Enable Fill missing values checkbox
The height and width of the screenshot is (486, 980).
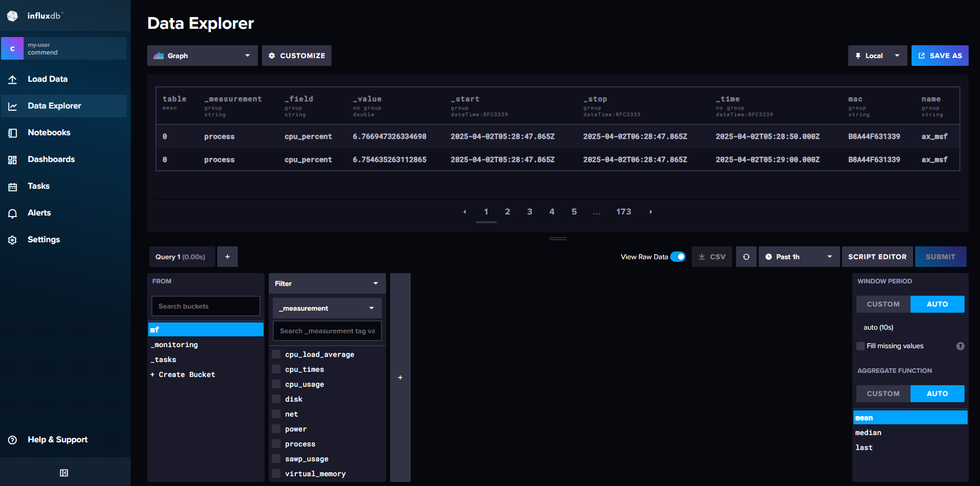(x=861, y=346)
